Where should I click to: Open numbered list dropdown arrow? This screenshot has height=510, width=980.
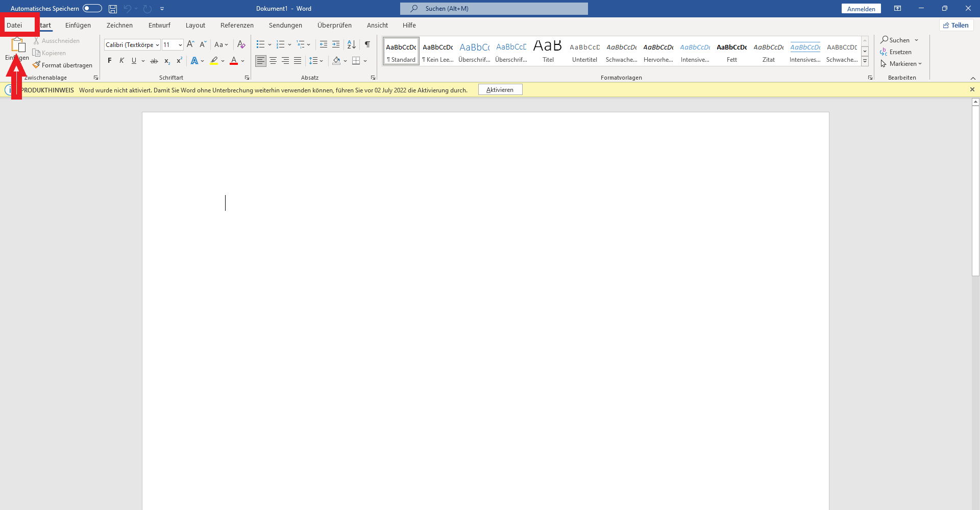point(289,45)
